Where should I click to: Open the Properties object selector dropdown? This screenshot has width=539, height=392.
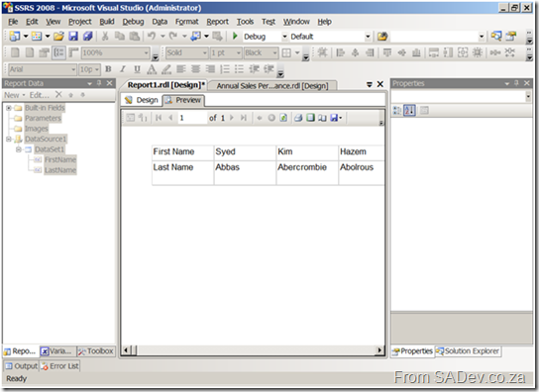(528, 97)
